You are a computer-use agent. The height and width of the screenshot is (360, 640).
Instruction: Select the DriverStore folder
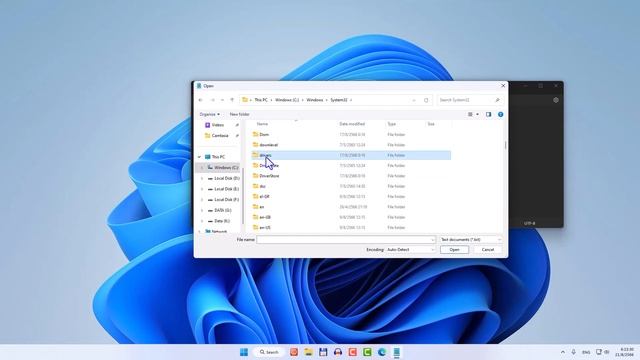tap(351, 176)
